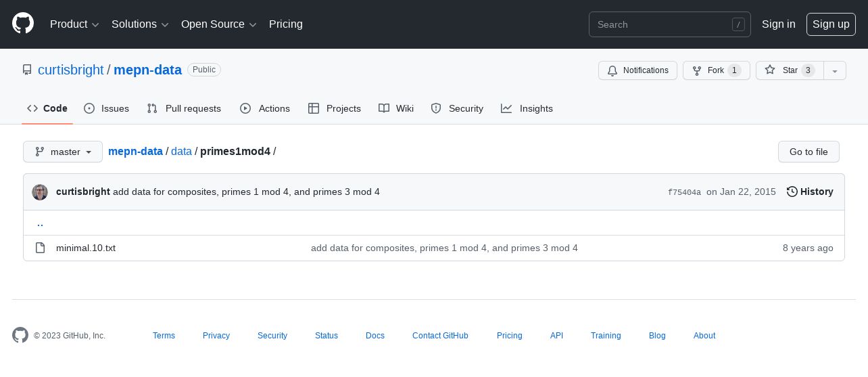Screen dimensions: 868x377
Task: Switch to the Issues tab
Action: click(106, 108)
